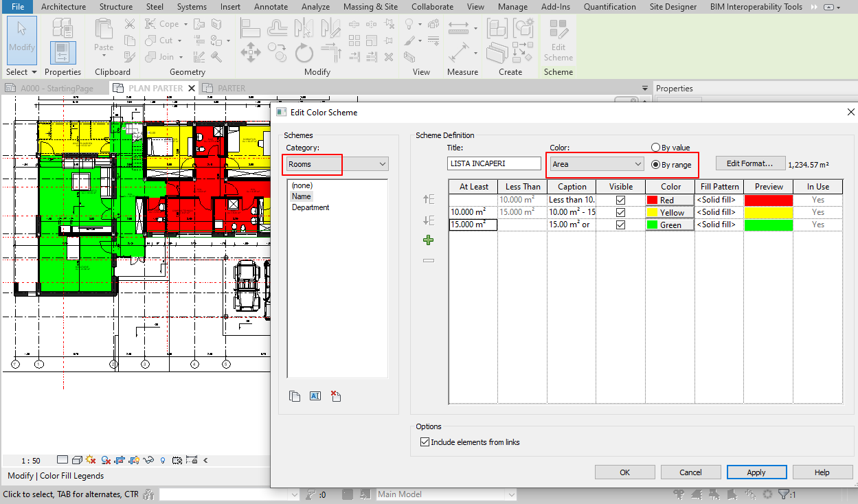Open the Manage ribbon tab

tap(512, 6)
